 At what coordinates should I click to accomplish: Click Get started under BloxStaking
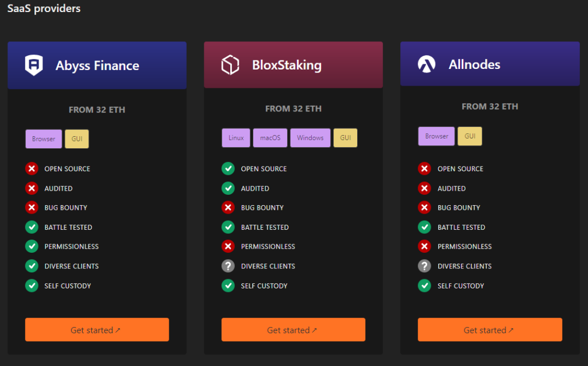[x=293, y=330]
